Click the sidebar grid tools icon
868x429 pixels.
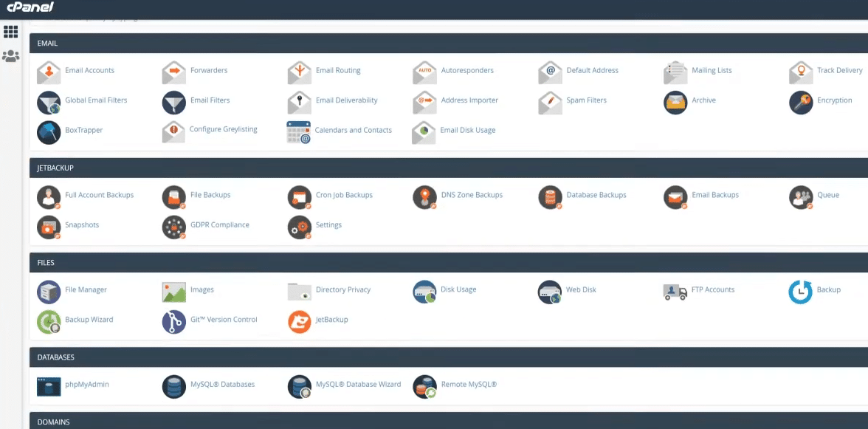(x=10, y=32)
